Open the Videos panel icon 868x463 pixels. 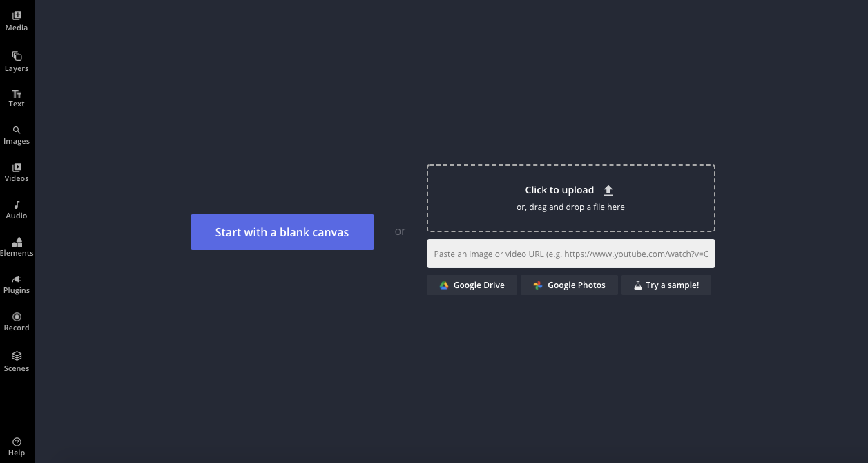pos(17,167)
